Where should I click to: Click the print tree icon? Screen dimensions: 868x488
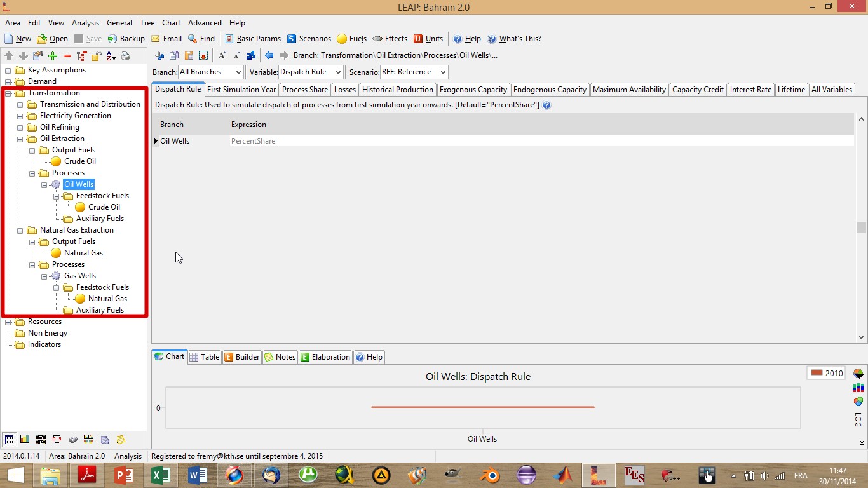(126, 56)
